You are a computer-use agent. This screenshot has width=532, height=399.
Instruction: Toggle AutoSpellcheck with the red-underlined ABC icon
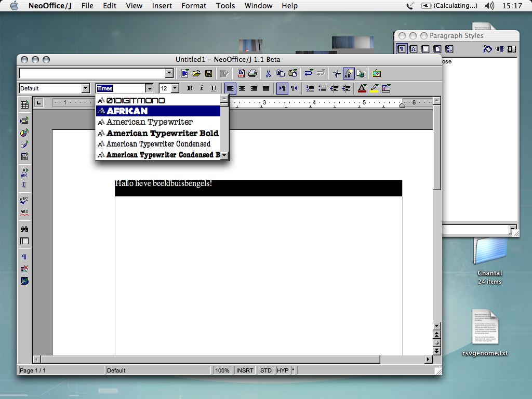[x=24, y=212]
